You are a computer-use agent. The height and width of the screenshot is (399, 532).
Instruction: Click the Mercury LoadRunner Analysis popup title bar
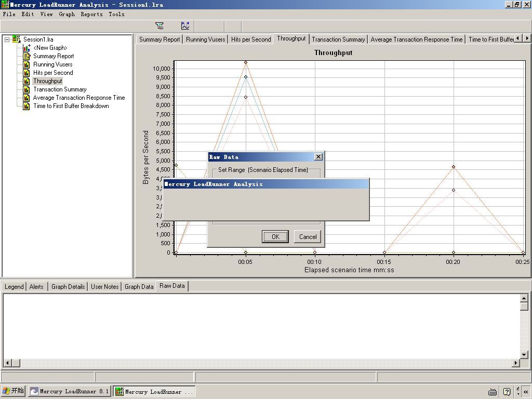[267, 184]
